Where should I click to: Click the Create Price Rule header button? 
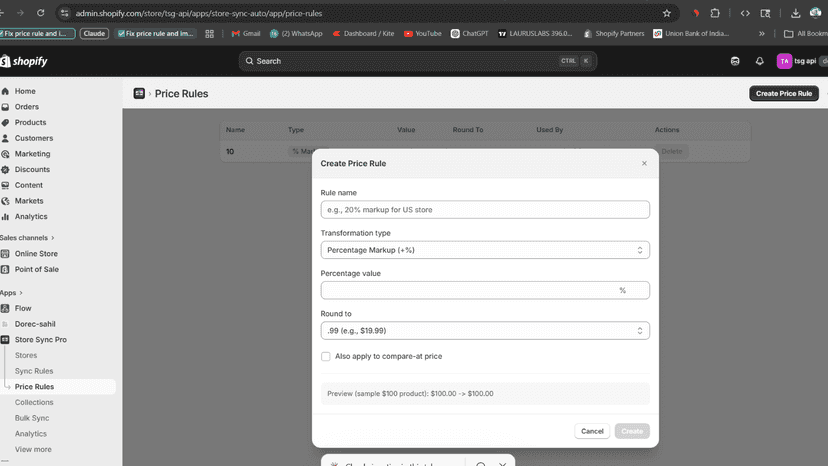pyautogui.click(x=784, y=94)
